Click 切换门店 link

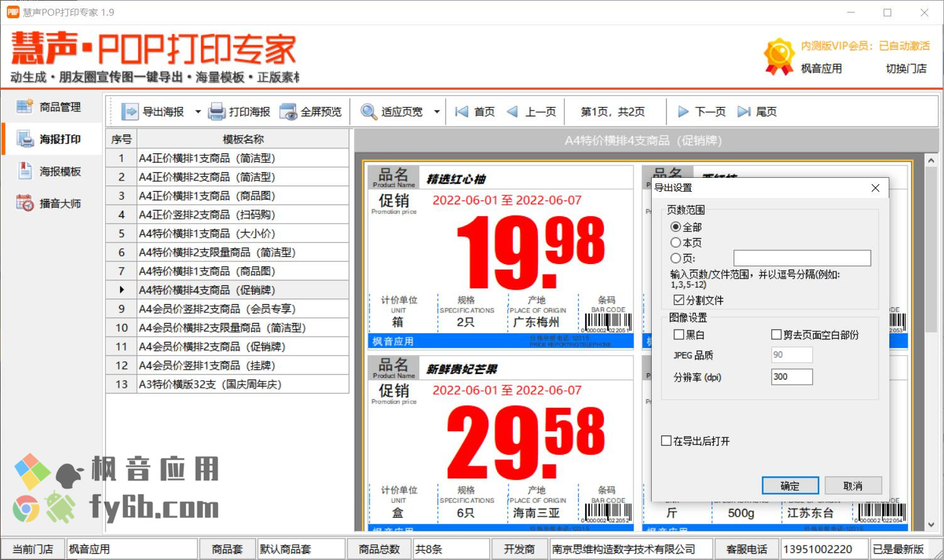pos(906,69)
